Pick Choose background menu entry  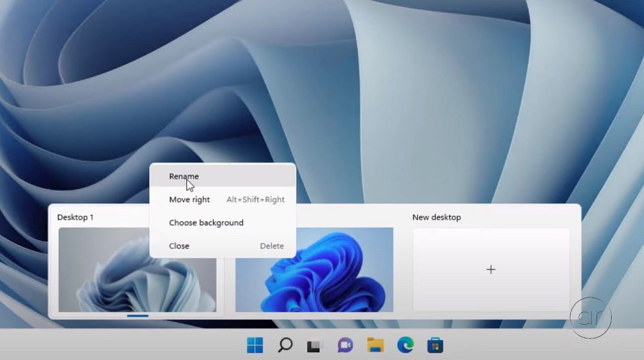223,222
